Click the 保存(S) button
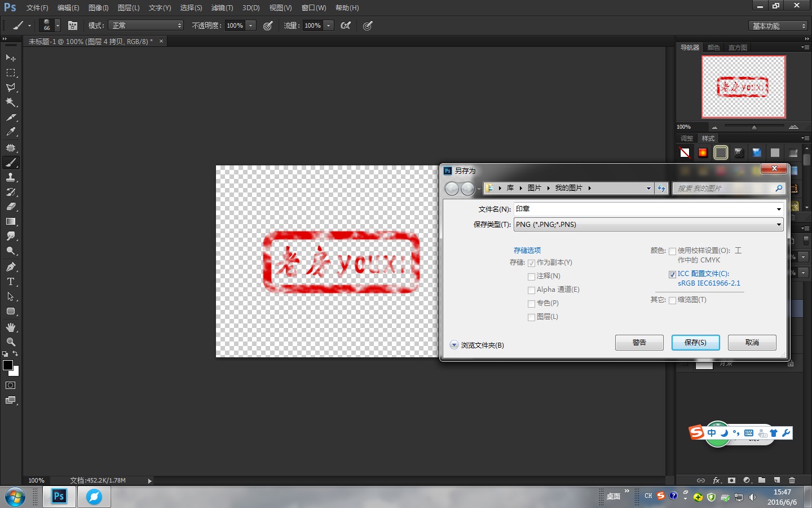Screen dimensions: 812x508 tap(695, 343)
